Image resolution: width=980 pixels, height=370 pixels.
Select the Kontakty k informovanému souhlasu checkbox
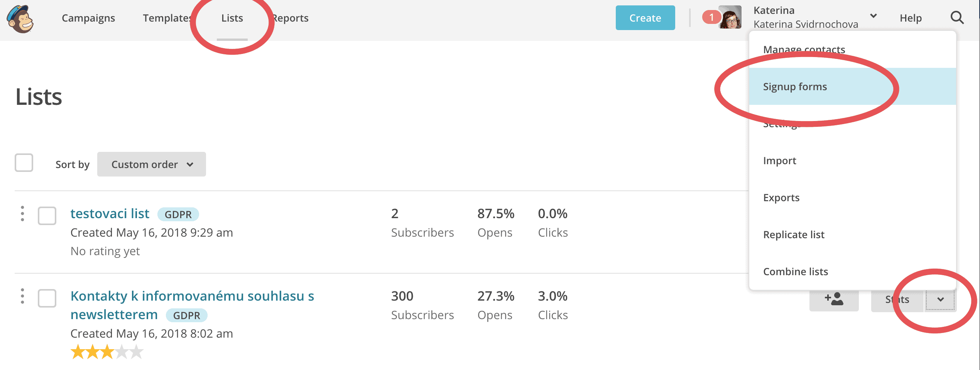coord(47,298)
